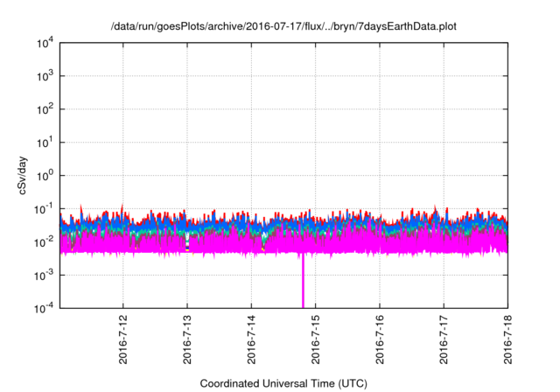Click the 10^2 y-axis tick label
The width and height of the screenshot is (560, 392).
pyautogui.click(x=45, y=109)
